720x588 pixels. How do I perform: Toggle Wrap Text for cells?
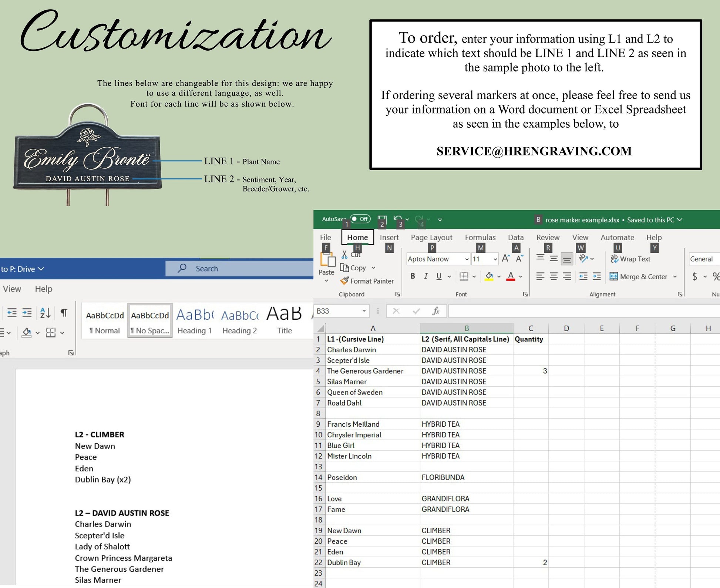point(630,259)
